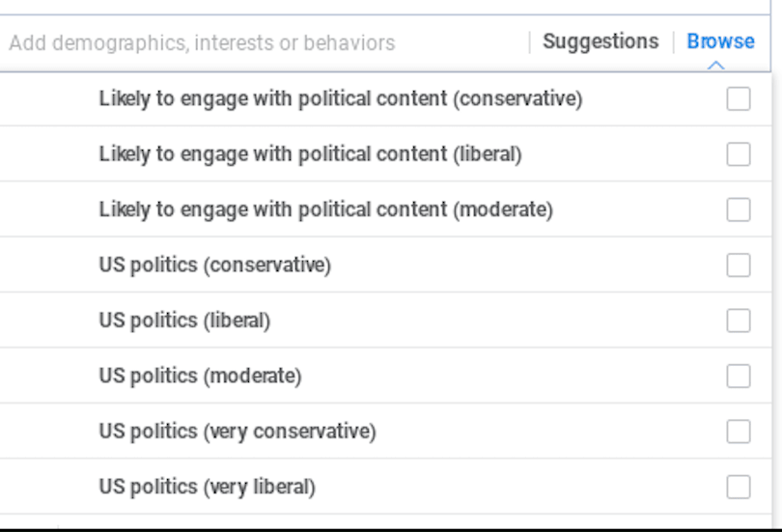The width and height of the screenshot is (782, 532).
Task: Tick the political content (liberal) checkbox
Action: [x=739, y=154]
